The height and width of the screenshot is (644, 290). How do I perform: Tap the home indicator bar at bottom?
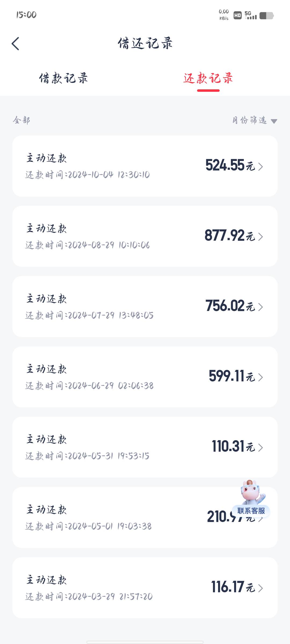[145, 642]
